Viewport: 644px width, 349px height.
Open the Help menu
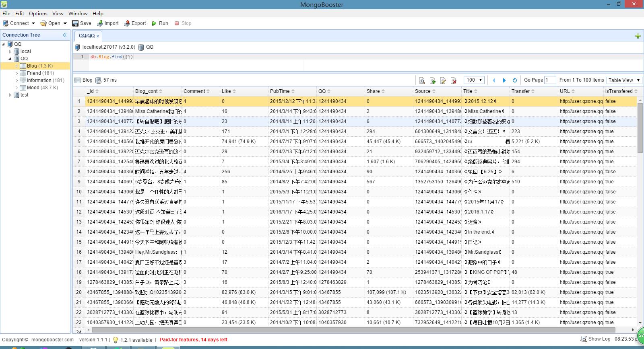pyautogui.click(x=98, y=13)
